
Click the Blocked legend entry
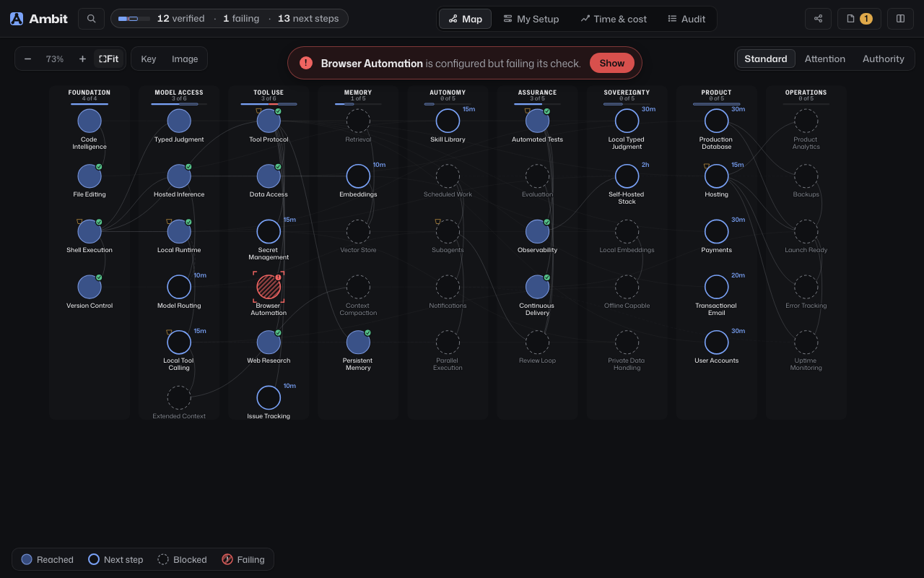pos(182,559)
